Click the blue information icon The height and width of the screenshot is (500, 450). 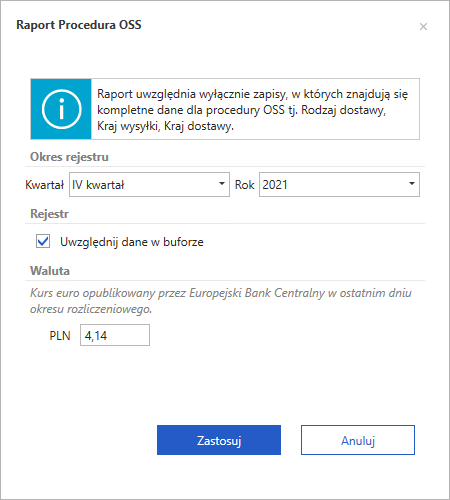(x=61, y=109)
